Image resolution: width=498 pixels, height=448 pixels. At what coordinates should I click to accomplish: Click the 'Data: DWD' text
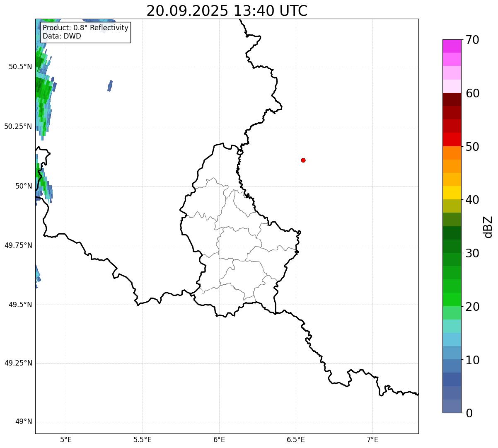pyautogui.click(x=62, y=36)
